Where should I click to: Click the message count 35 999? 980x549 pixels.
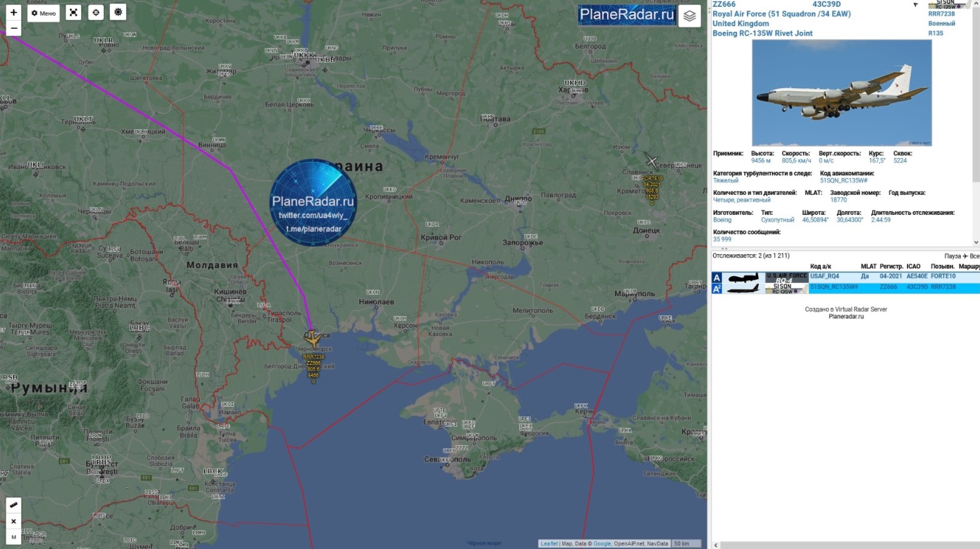point(722,239)
